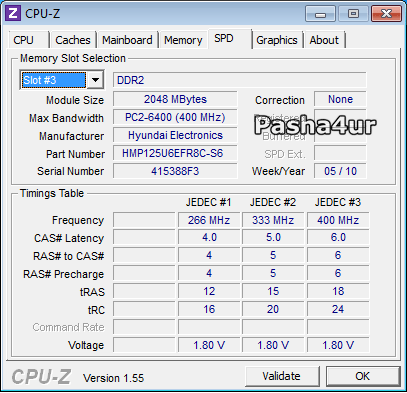Click the Memory Slot Selection group label
This screenshot has width=407, height=393.
click(x=73, y=58)
